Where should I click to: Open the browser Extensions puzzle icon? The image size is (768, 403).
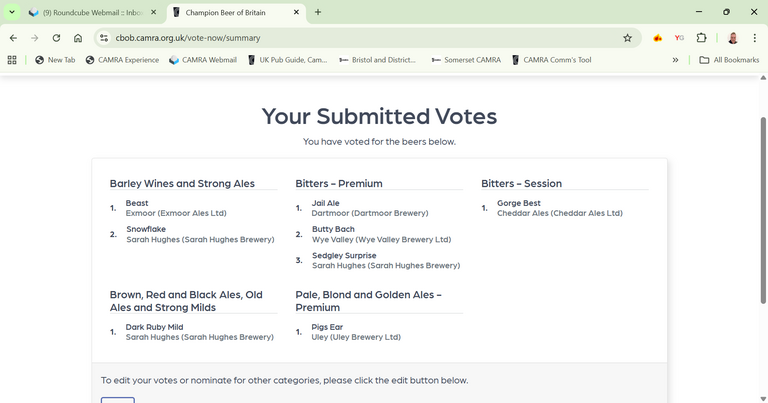701,38
